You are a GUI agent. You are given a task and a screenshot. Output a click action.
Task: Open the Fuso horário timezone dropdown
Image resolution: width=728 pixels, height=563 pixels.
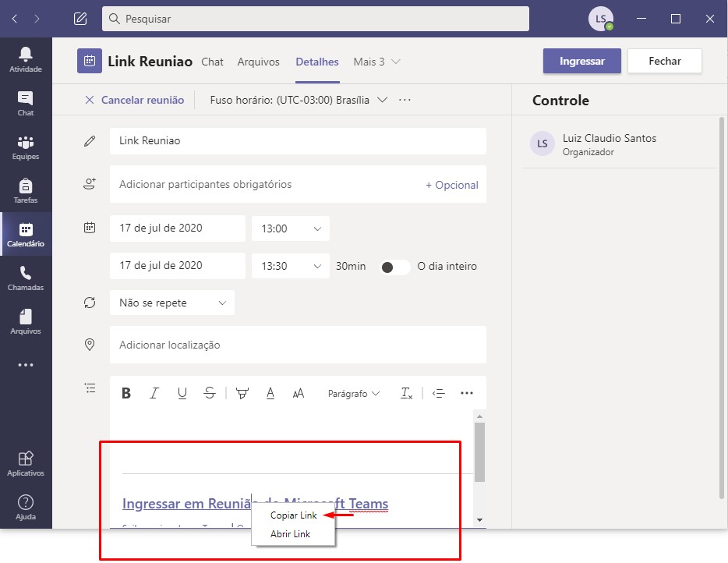pos(299,100)
